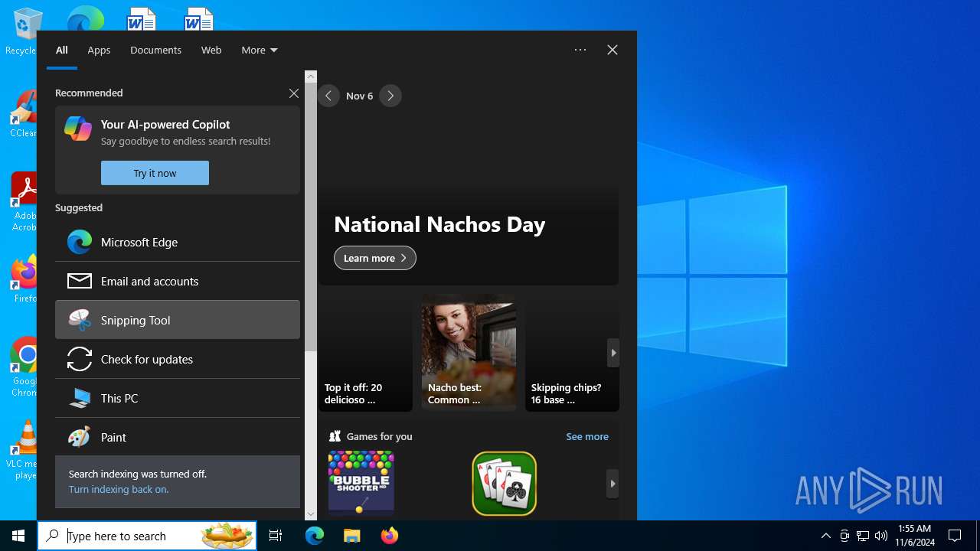This screenshot has width=980, height=551.
Task: Show more games arrow
Action: tap(612, 484)
